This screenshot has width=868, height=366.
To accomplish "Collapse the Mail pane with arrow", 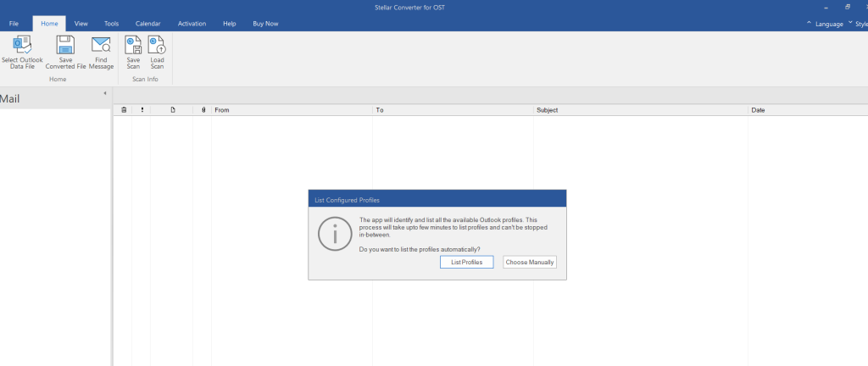I will [x=104, y=93].
